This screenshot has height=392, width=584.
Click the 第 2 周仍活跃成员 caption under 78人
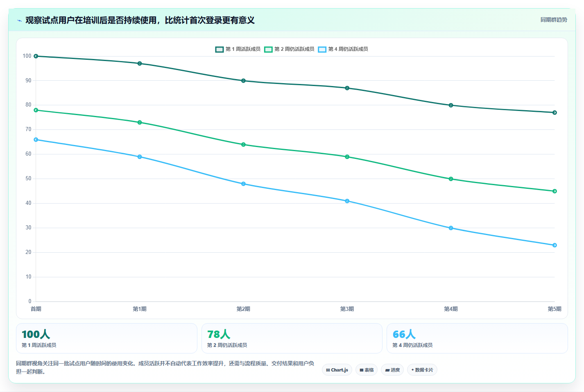[x=227, y=345]
